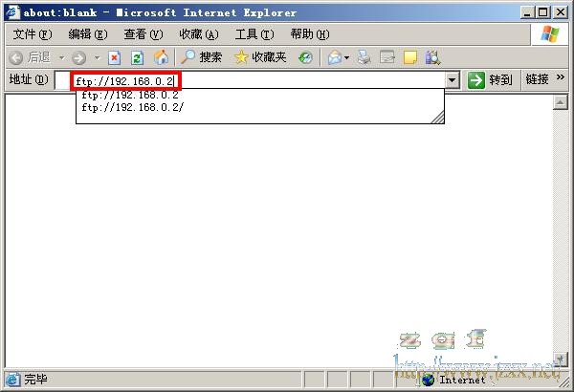Click the 转到 Go button
This screenshot has height=392, width=574.
(x=490, y=80)
